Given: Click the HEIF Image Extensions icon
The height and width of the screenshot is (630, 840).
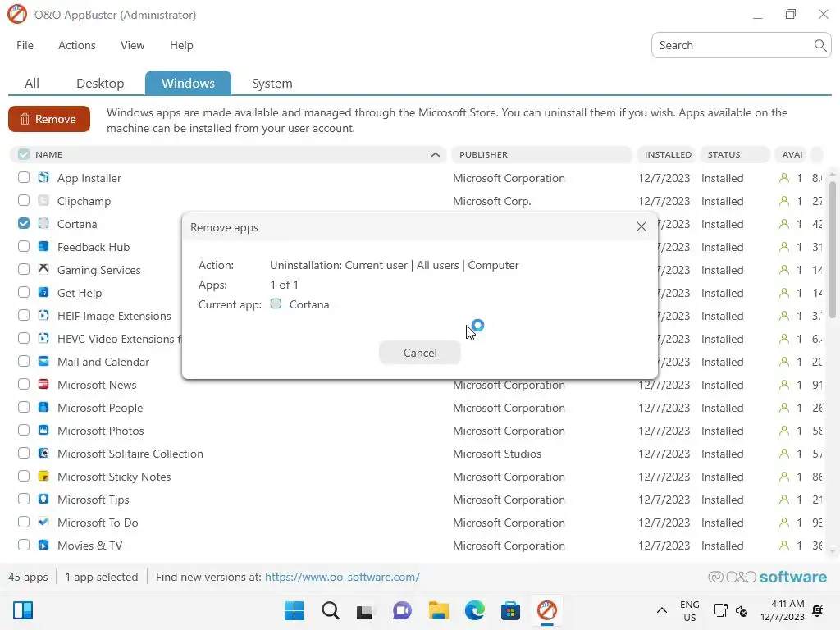Looking at the screenshot, I should coord(43,316).
